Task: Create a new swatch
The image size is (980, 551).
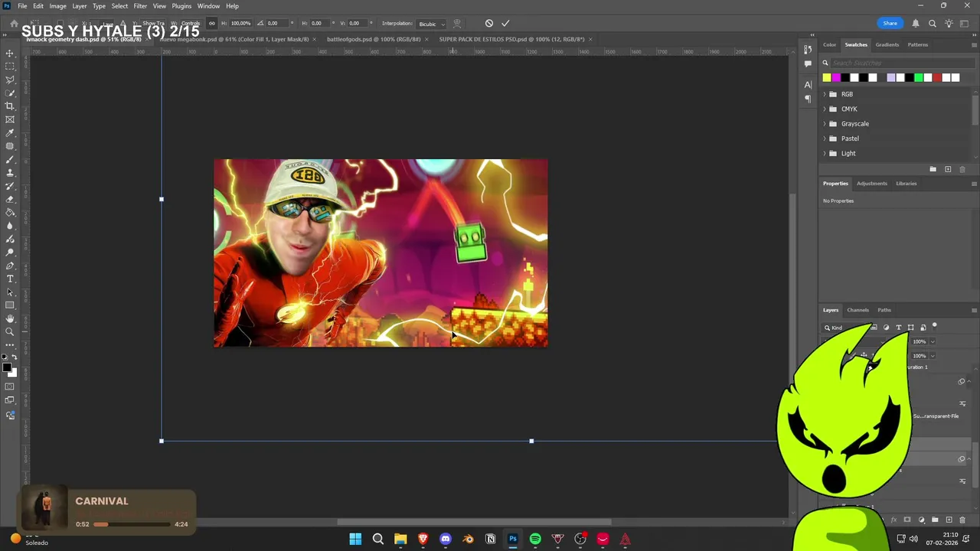Action: click(x=948, y=169)
